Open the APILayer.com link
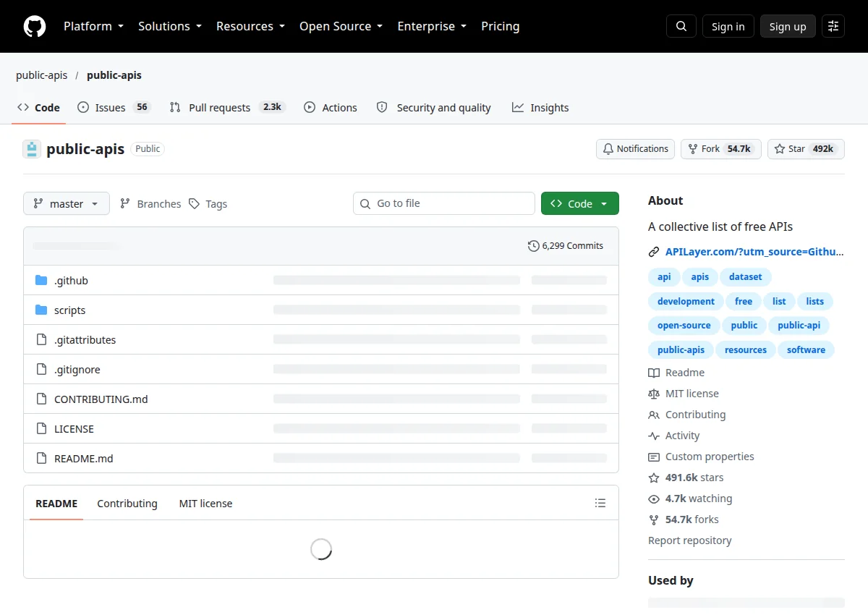The image size is (868, 615). coord(754,252)
